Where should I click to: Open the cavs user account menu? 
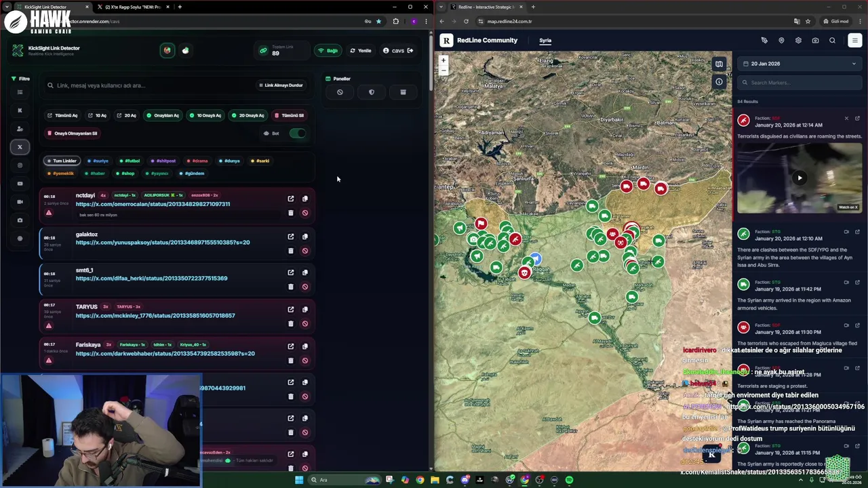click(398, 50)
